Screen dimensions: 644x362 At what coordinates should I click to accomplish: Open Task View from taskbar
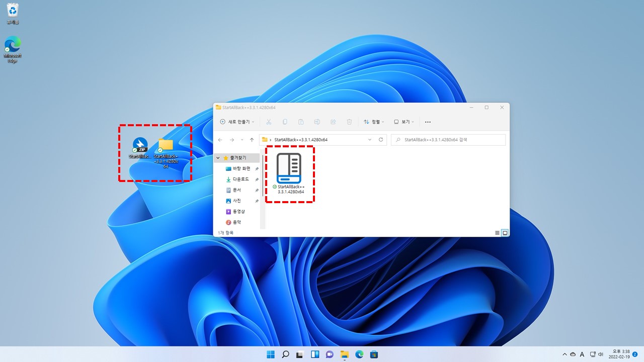[300, 354]
